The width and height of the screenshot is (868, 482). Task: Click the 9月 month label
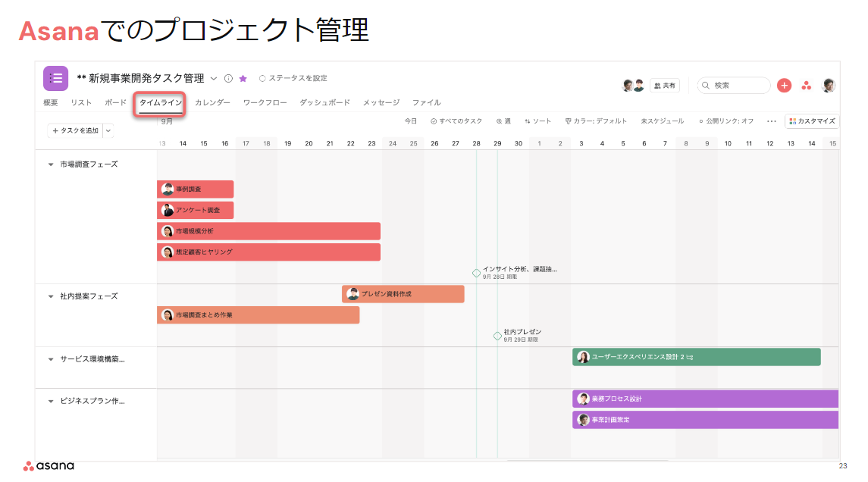168,122
